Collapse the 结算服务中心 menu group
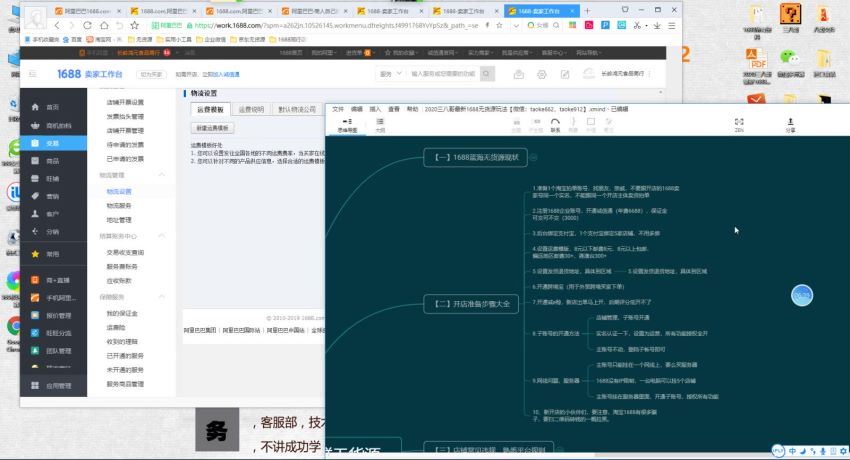This screenshot has height=460, width=850. pos(162,236)
